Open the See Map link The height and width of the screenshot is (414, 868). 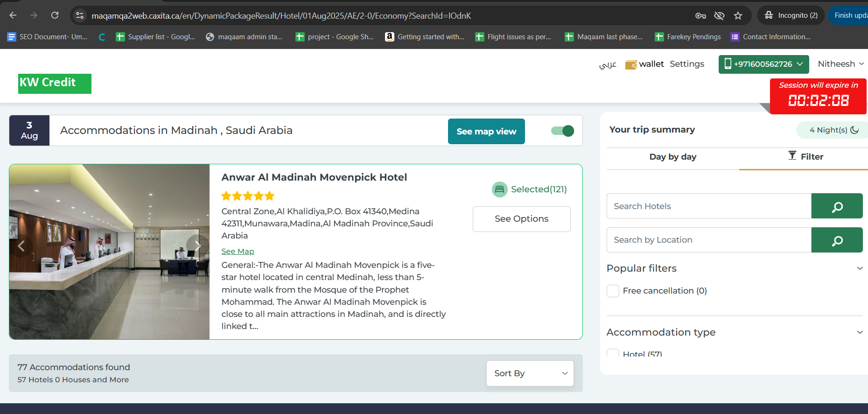[238, 252]
